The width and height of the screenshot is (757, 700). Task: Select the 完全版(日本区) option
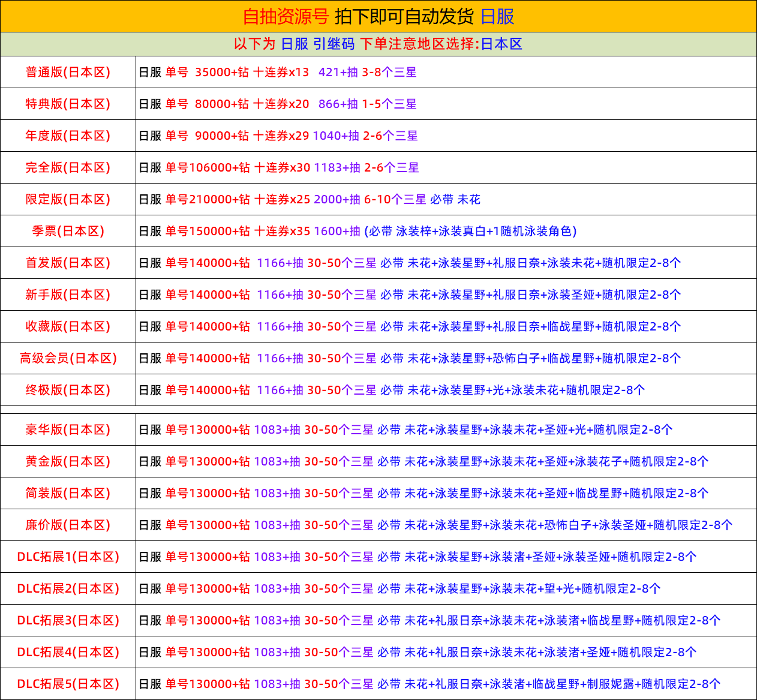68,167
